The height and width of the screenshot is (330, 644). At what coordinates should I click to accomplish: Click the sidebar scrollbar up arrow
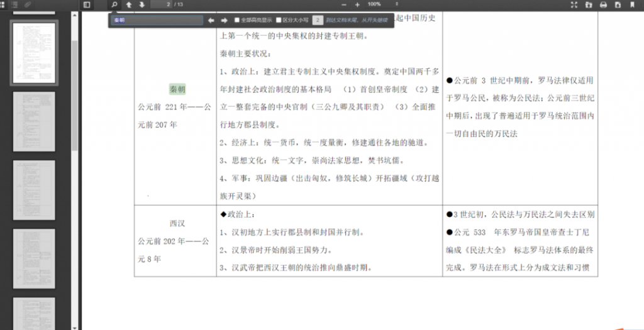point(74,15)
